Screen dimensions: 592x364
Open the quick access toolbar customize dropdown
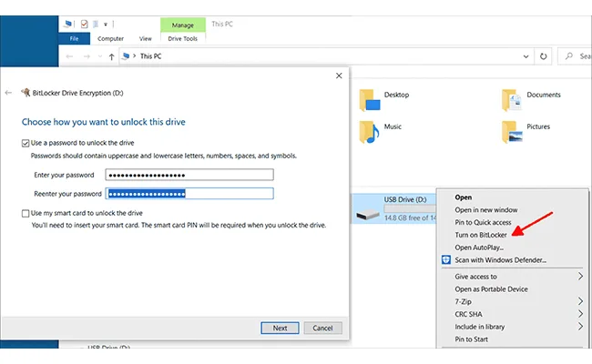(106, 25)
